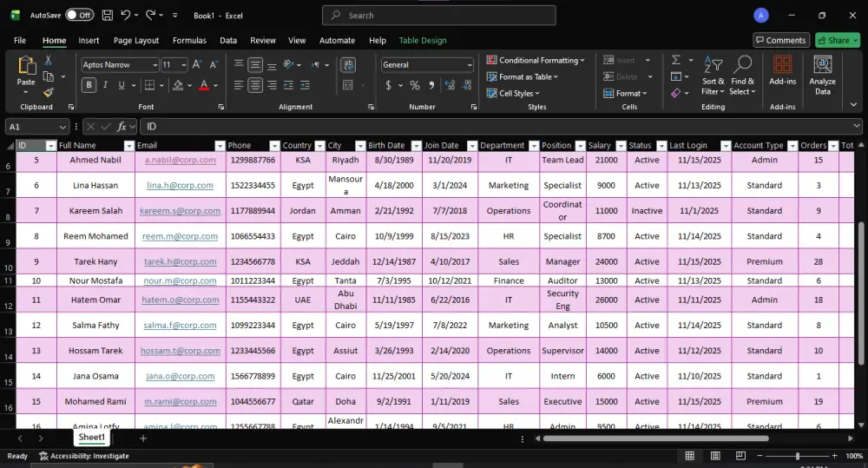
Task: Click the Save floppy disk icon
Action: [x=108, y=16]
